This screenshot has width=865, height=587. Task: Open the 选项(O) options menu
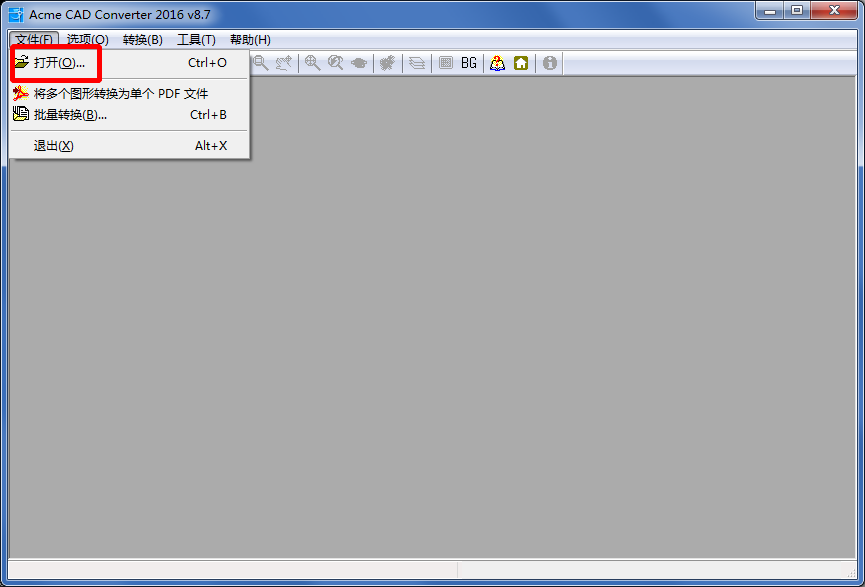(x=88, y=40)
